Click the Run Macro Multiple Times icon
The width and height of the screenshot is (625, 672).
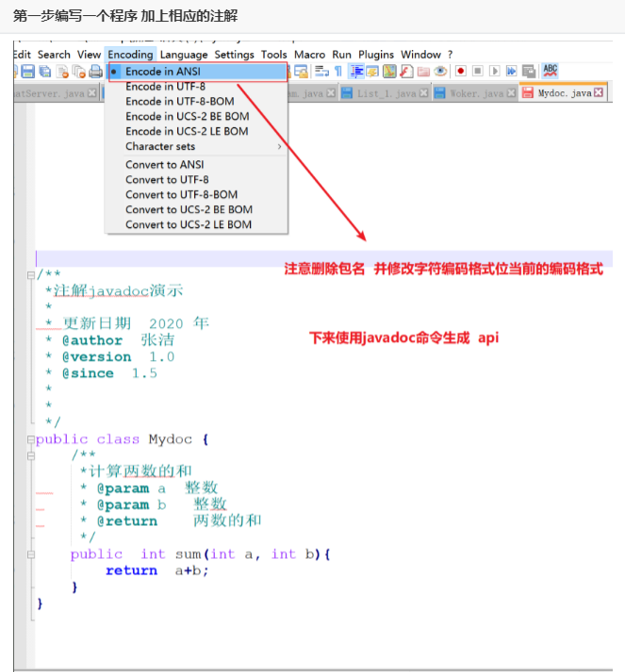(x=511, y=72)
